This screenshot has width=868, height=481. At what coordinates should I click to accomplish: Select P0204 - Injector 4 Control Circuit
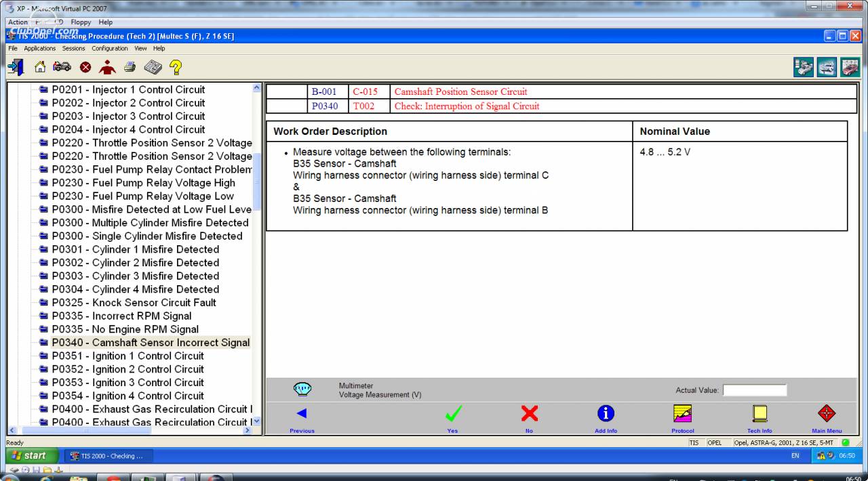click(x=128, y=129)
